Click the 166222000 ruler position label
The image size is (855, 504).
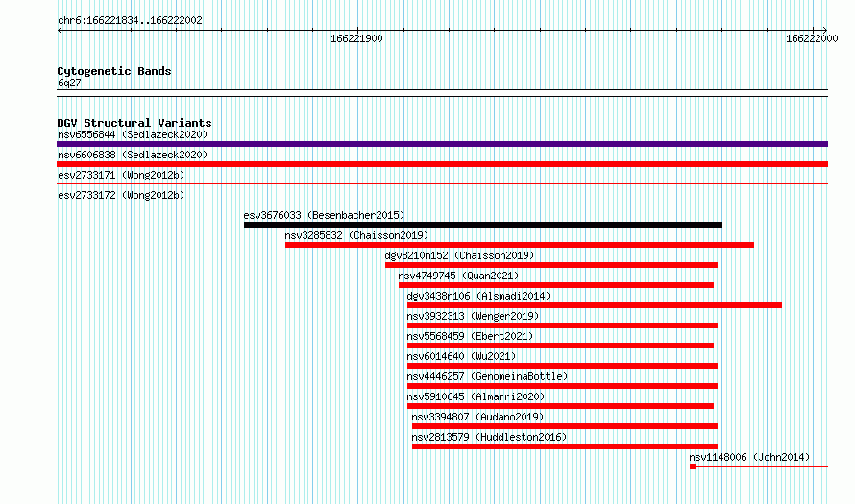[812, 38]
